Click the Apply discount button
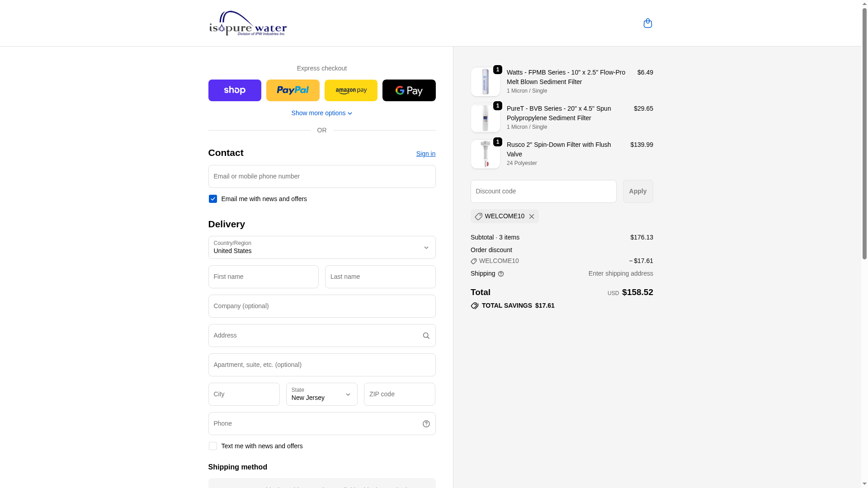Image resolution: width=868 pixels, height=488 pixels. click(638, 191)
